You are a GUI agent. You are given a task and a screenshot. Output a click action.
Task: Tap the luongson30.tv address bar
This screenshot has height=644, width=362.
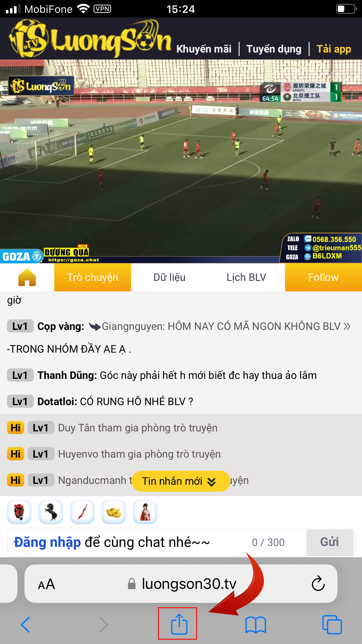point(181,584)
